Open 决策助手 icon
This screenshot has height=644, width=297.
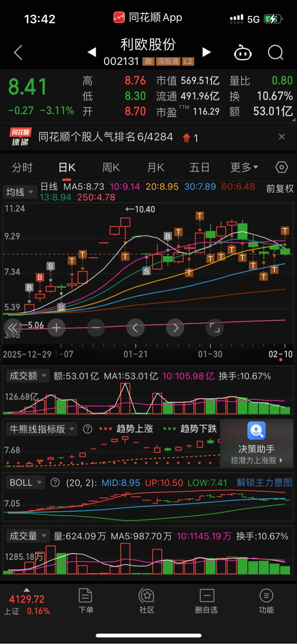[256, 431]
